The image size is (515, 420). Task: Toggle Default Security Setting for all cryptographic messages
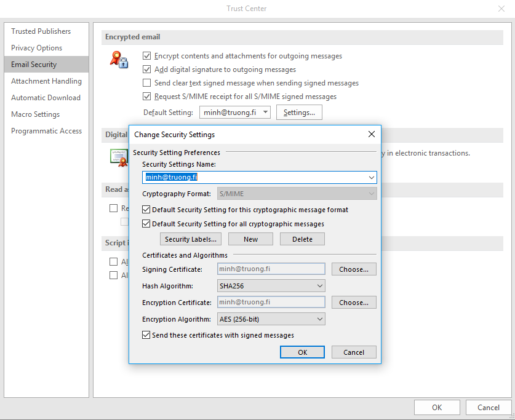(x=146, y=224)
